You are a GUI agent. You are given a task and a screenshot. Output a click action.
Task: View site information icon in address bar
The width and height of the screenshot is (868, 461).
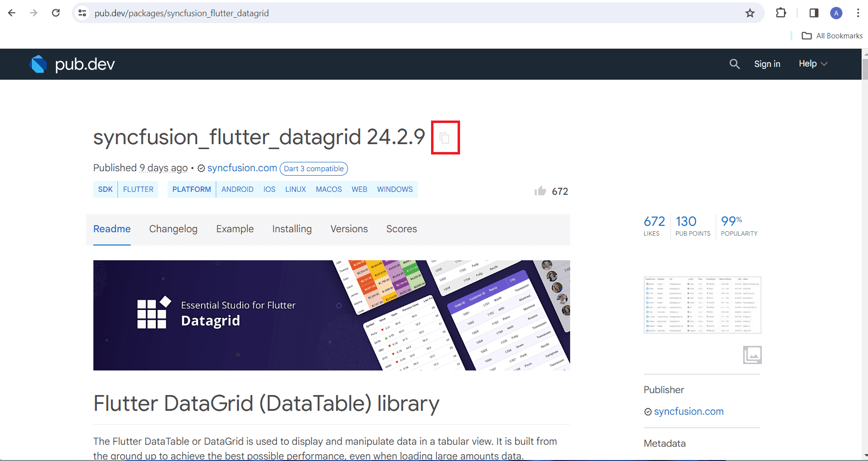[x=83, y=13]
